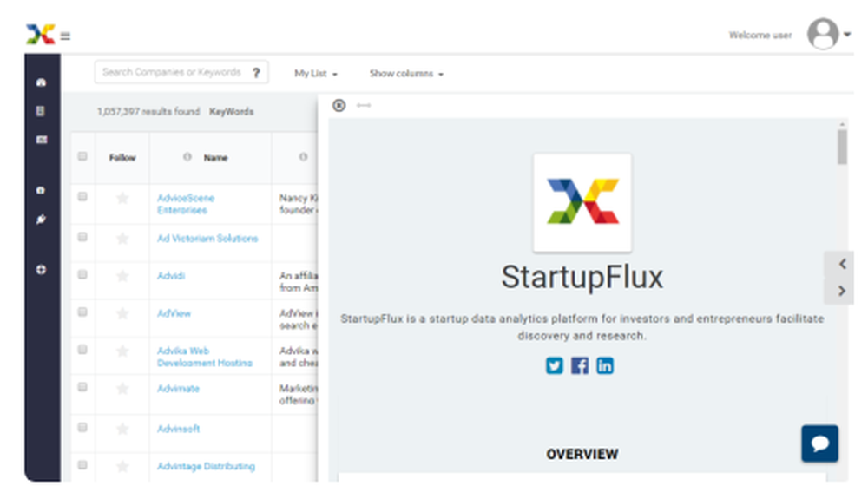868x499 pixels.
Task: Click the KeyWords label
Action: (232, 112)
